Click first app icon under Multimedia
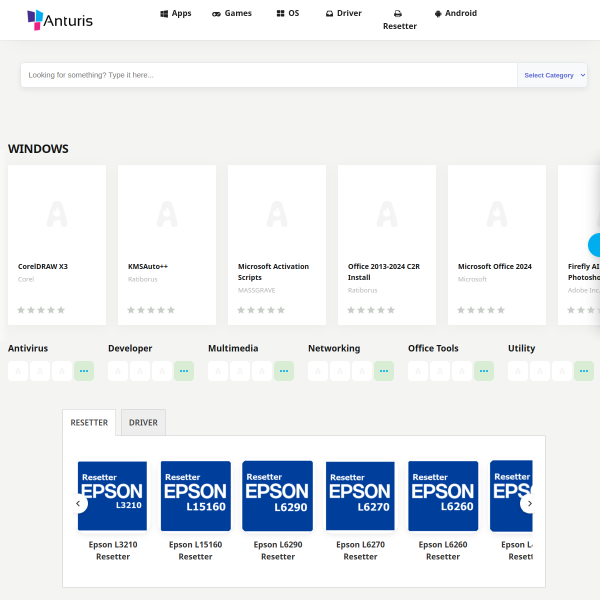The height and width of the screenshot is (600, 600). coord(218,371)
